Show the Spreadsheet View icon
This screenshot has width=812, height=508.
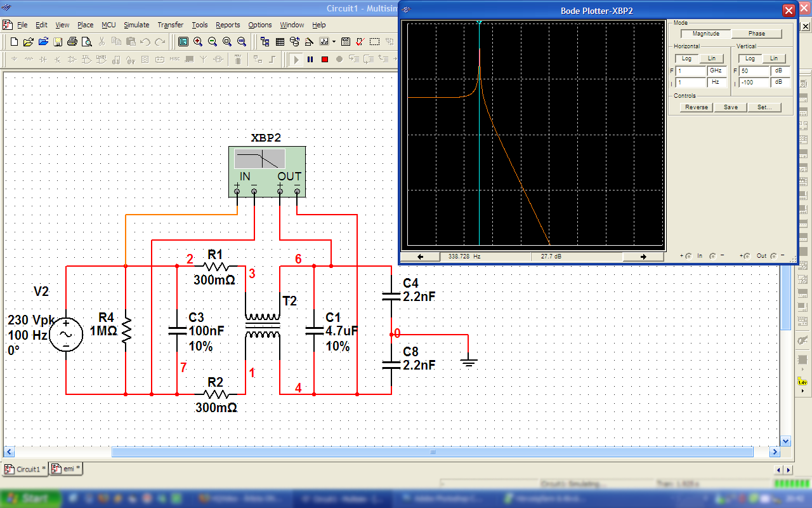click(280, 42)
